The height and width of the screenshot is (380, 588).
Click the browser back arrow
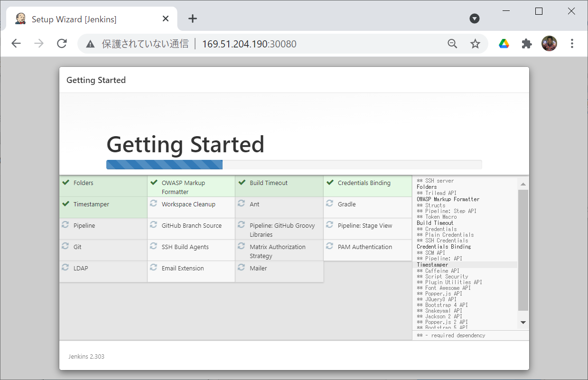(16, 44)
